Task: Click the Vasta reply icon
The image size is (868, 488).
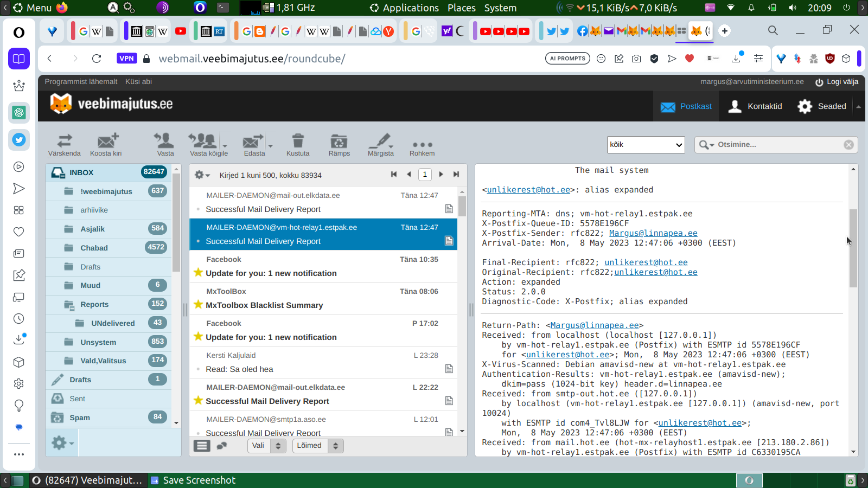Action: click(165, 142)
